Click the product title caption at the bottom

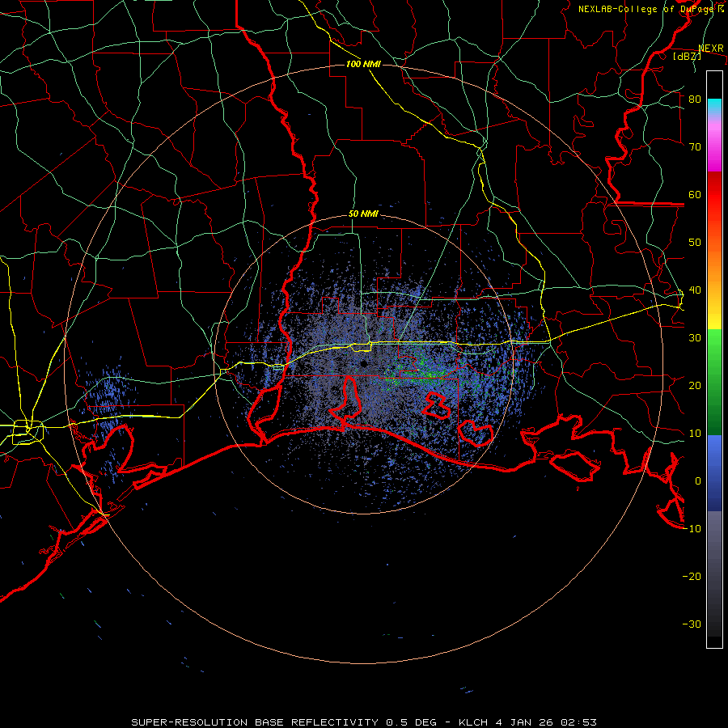(x=363, y=722)
